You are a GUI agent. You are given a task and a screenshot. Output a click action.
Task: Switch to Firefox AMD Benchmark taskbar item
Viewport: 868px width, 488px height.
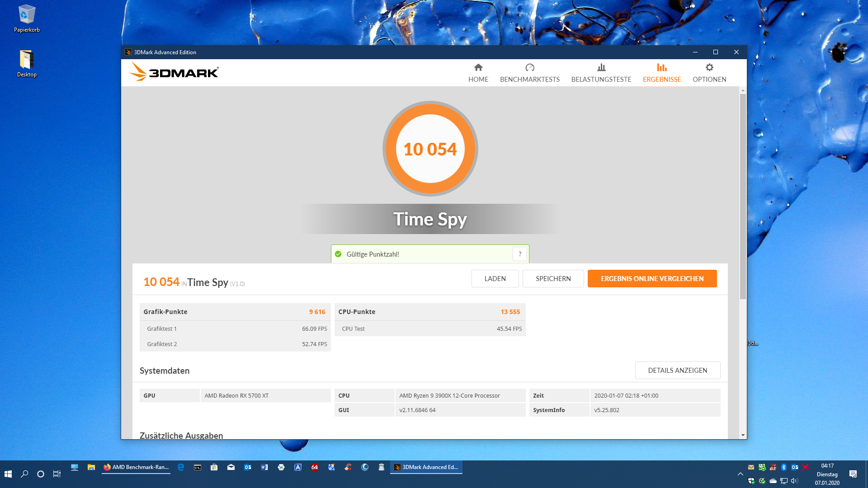(136, 467)
